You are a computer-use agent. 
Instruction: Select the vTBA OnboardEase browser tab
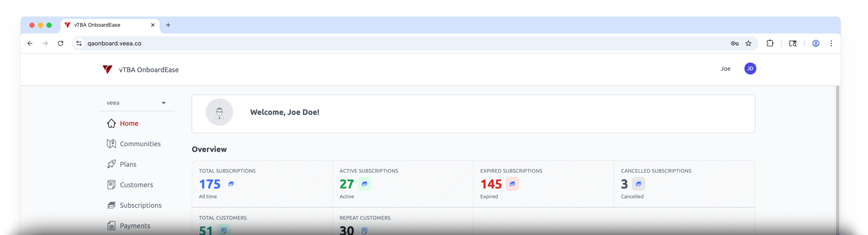110,25
